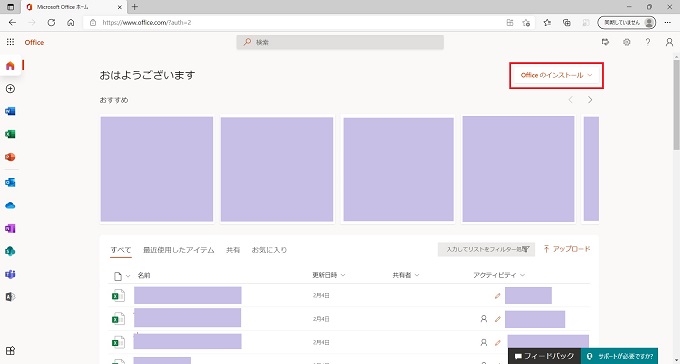The height and width of the screenshot is (364, 680).
Task: Open tab actions menu icon at top-left
Action: pyautogui.click(x=11, y=7)
